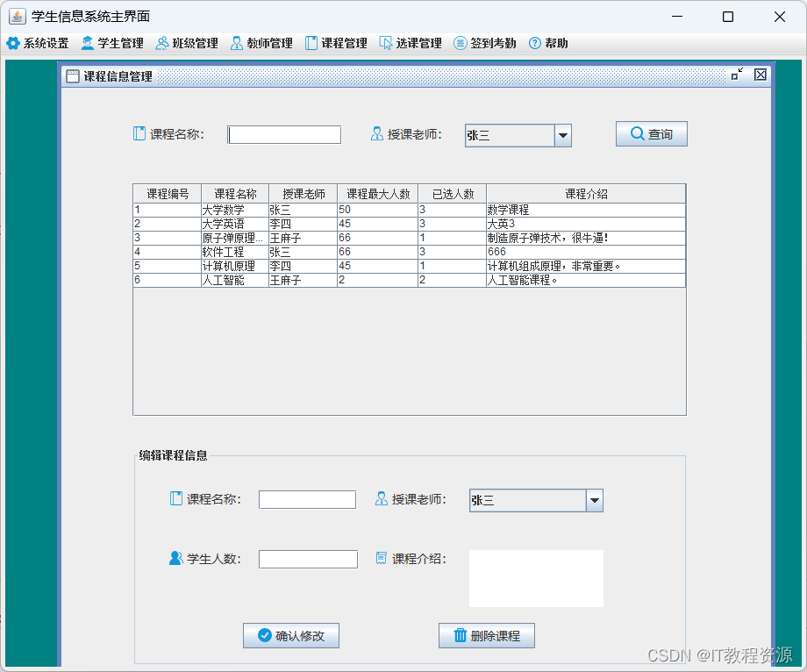This screenshot has height=672, width=807.
Task: Click the group icon beside 班级管理
Action: click(162, 43)
